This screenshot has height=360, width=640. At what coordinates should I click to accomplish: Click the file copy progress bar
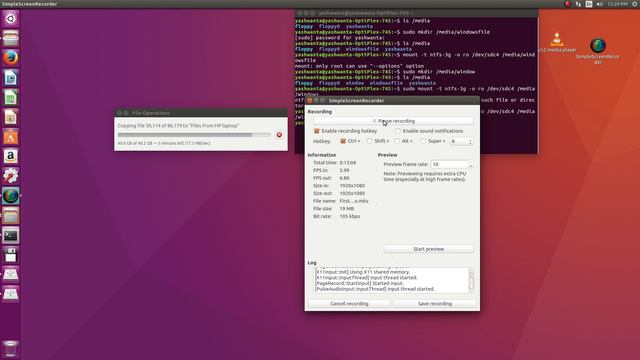(x=194, y=135)
